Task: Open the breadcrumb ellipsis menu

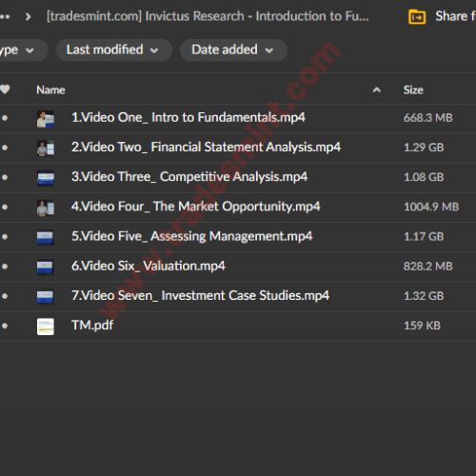Action: pos(5,16)
